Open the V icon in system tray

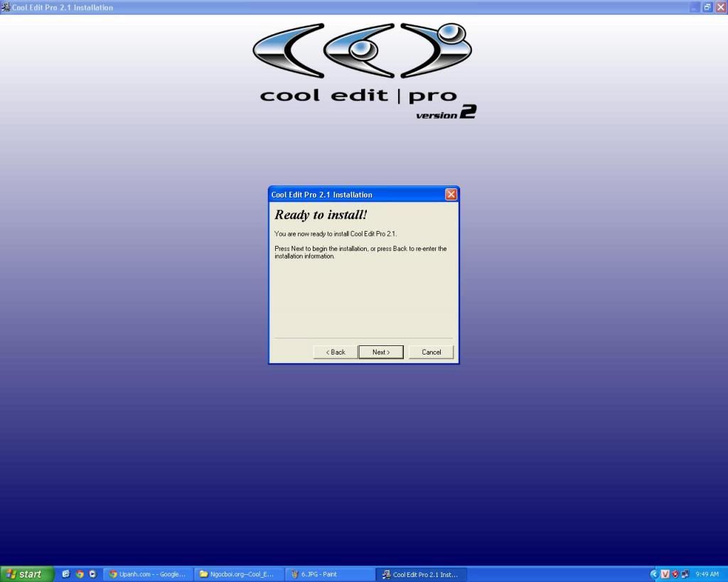click(x=665, y=574)
